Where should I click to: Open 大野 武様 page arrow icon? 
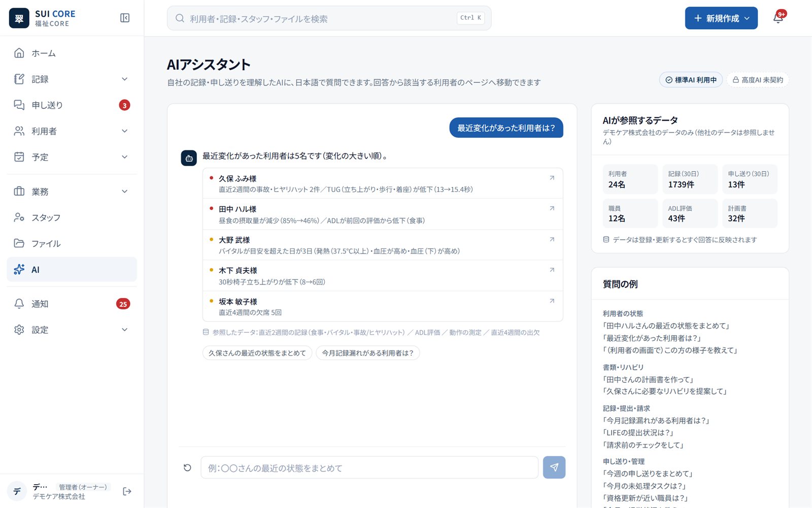coord(552,239)
